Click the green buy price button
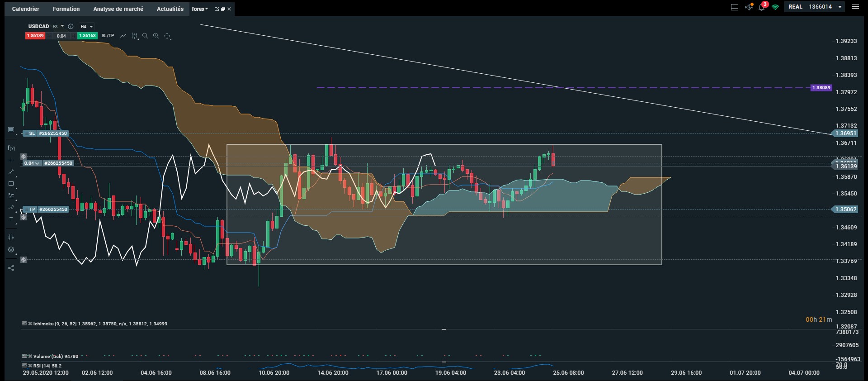The image size is (868, 381). pos(87,36)
